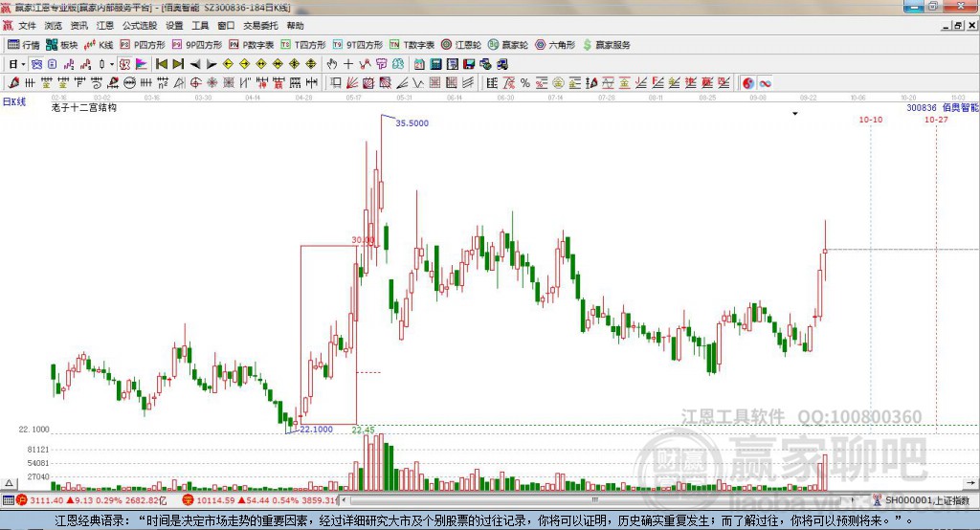Click the red floppy save icon
Screen dimensions: 980x530
coord(469,64)
